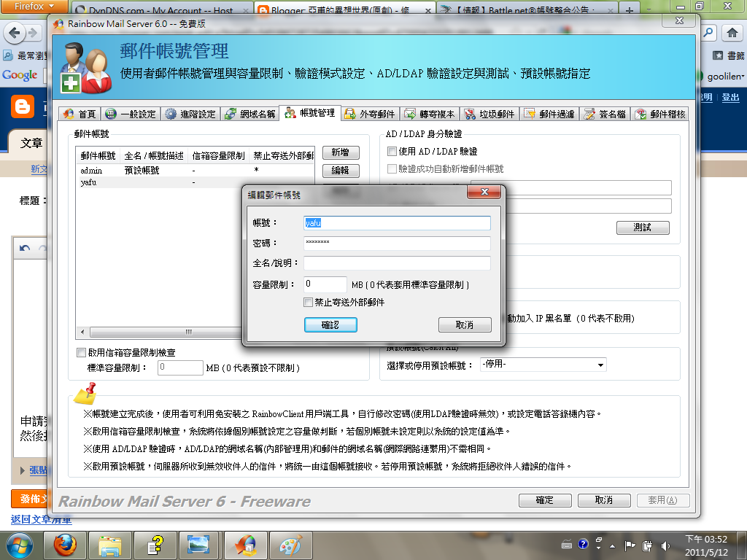Open Rainbow Mail Server taskbar icon
The height and width of the screenshot is (560, 747).
coord(245,545)
